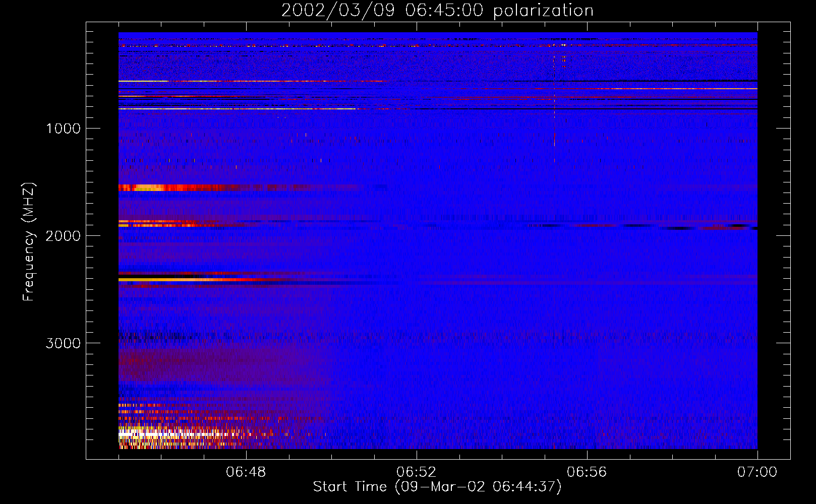Click the '2000' frequency tick label
The image size is (816, 504).
(x=63, y=236)
